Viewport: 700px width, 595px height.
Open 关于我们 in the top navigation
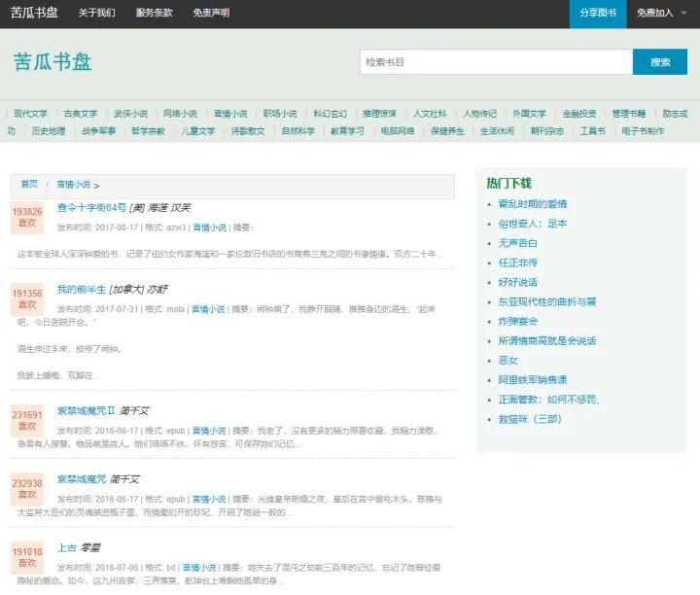[x=97, y=13]
